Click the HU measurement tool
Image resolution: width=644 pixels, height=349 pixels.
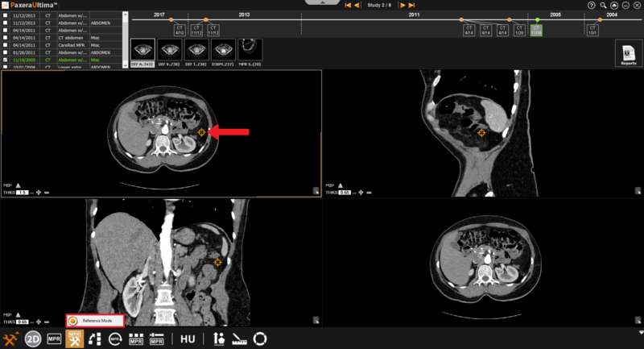188,339
